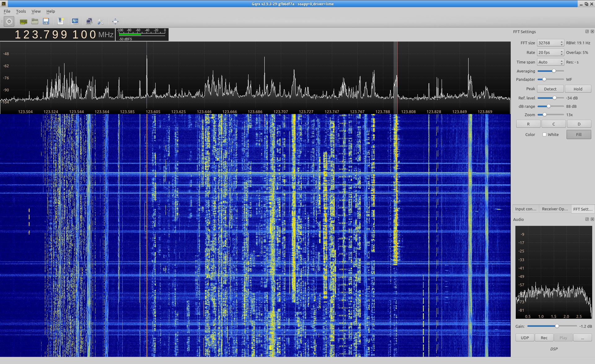Open the bookmark manager icon
This screenshot has height=364, width=595.
tap(61, 21)
